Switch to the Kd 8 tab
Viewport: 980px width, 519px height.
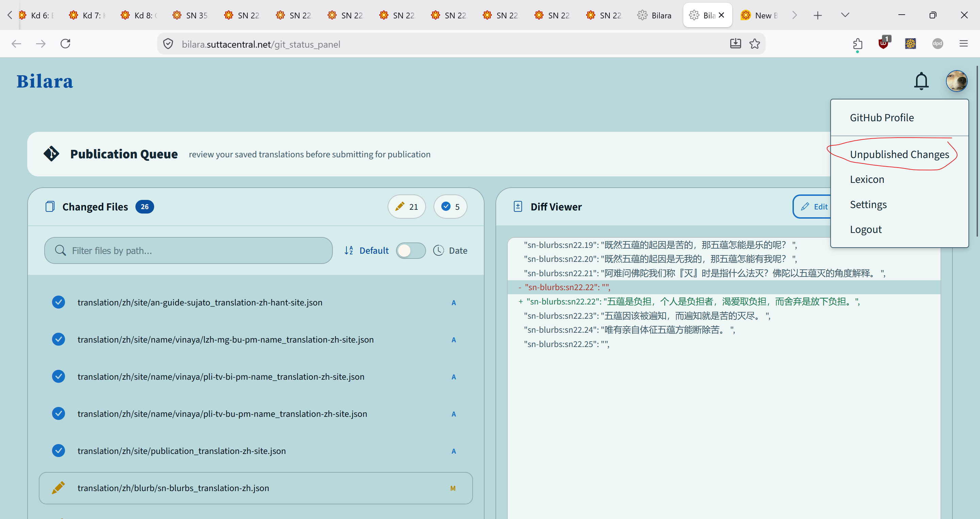tap(140, 15)
